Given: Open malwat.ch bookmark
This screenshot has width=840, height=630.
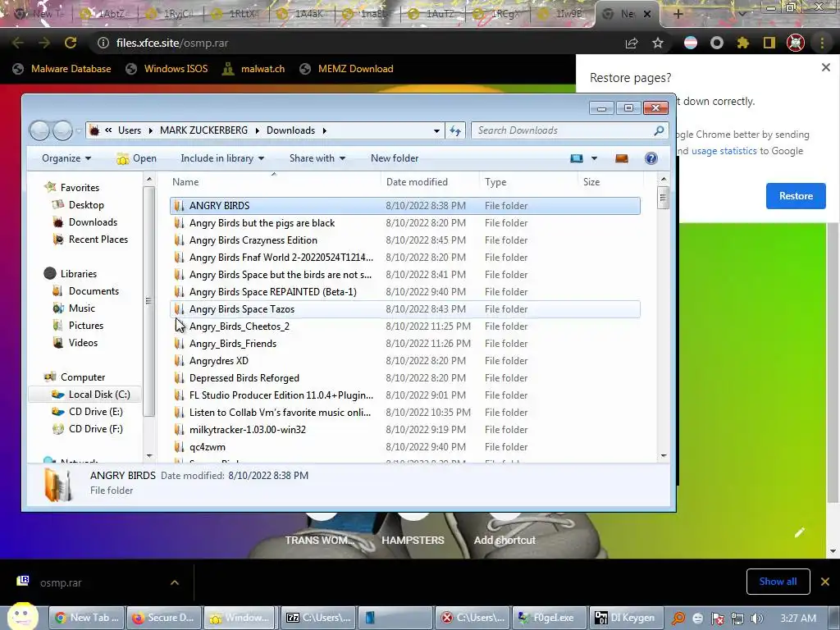Looking at the screenshot, I should 254,69.
